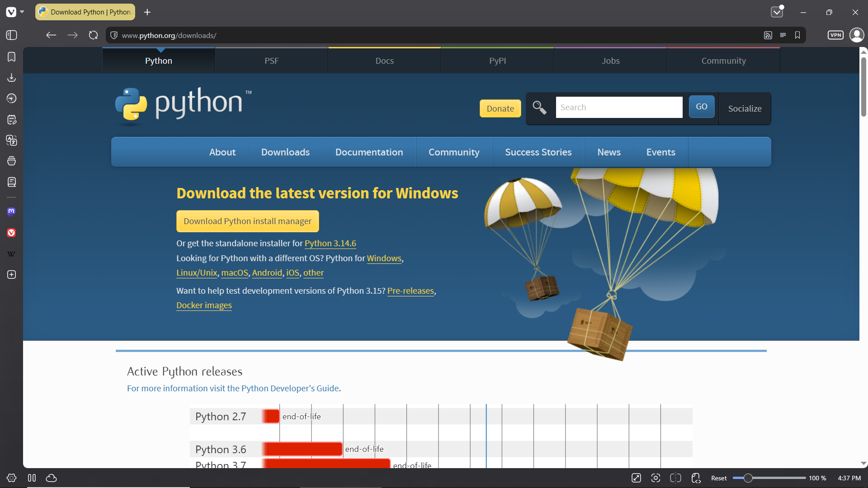Adjust the page zoom slider
Image resolution: width=868 pixels, height=488 pixels.
769,478
